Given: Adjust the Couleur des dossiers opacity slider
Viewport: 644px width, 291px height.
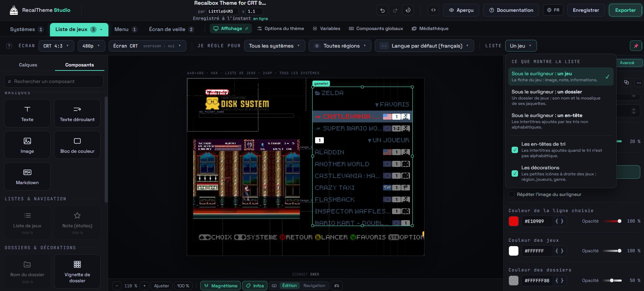Looking at the screenshot, I should pos(612,281).
